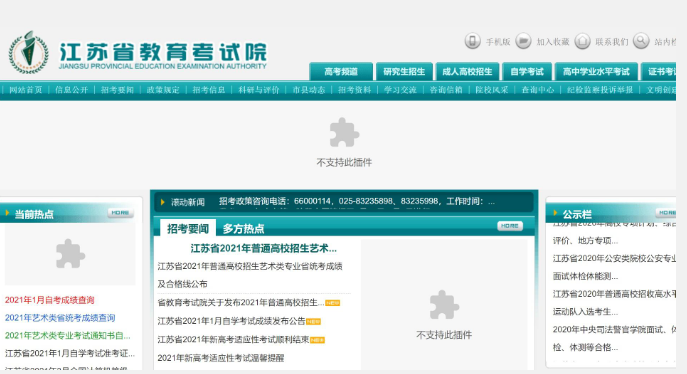Open 咨询信箱 in navigation bar
Screen dimensions: 687x374
pyautogui.click(x=446, y=90)
